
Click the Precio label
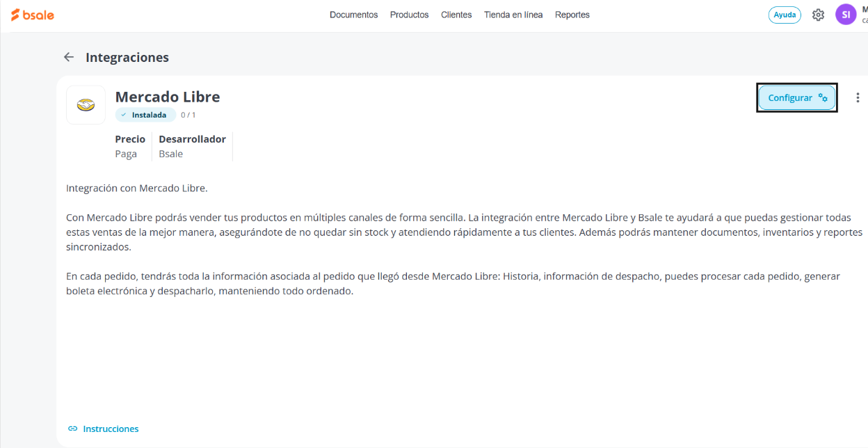(130, 139)
